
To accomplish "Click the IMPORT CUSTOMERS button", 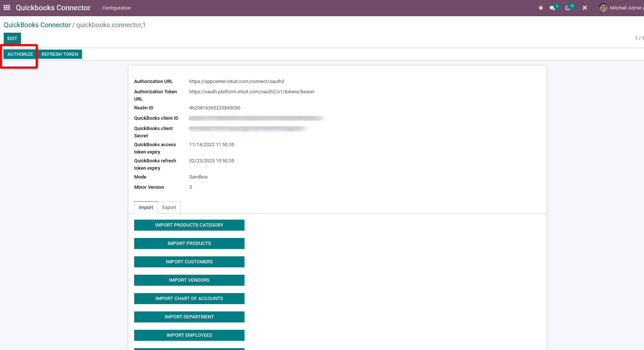I will coord(189,262).
